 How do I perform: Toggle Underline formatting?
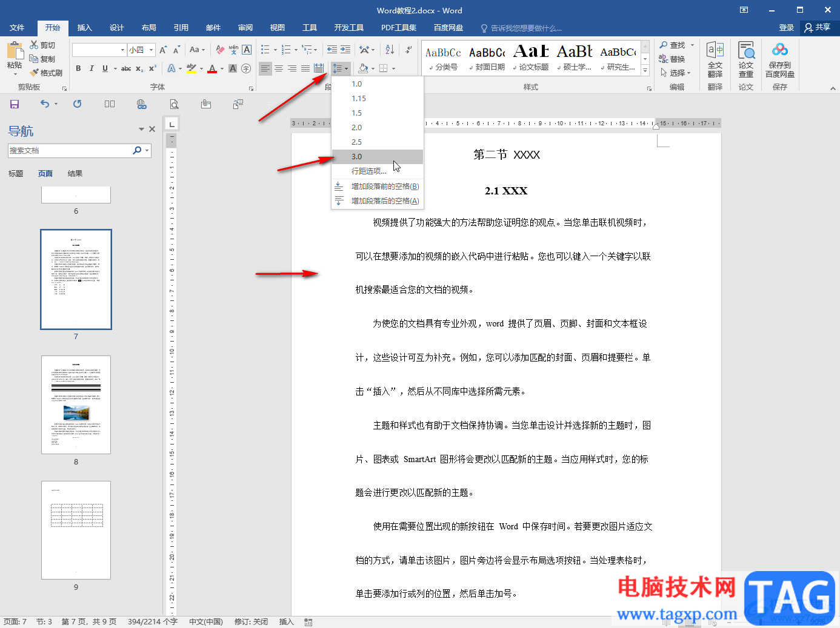[x=105, y=68]
